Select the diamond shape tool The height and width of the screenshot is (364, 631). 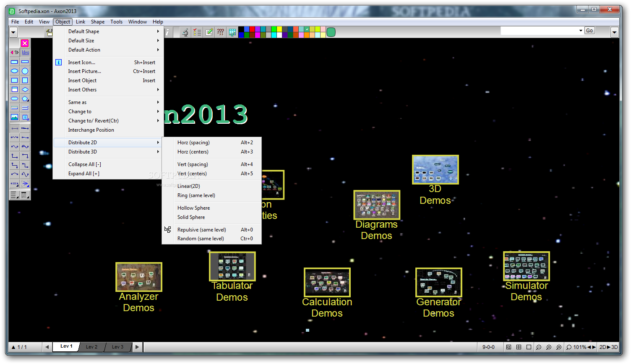click(25, 89)
